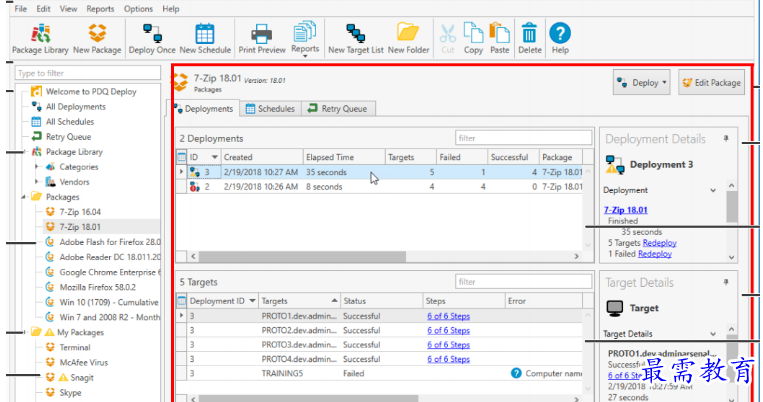This screenshot has width=763, height=402.
Task: Open the View menu
Action: [x=68, y=9]
